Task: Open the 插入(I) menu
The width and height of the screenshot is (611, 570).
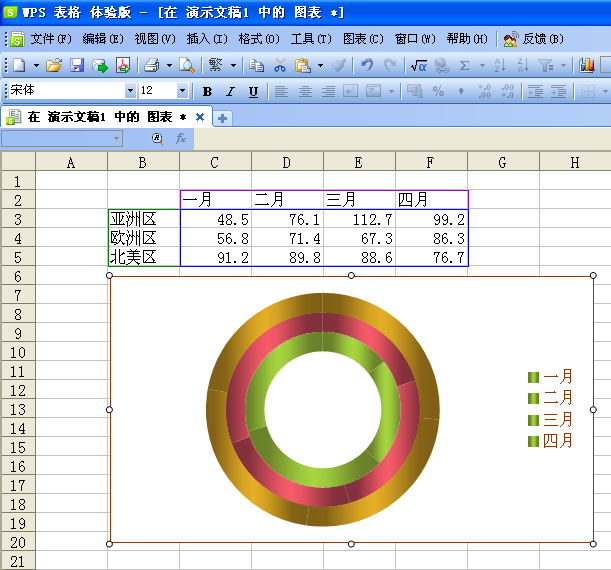Action: pos(206,39)
